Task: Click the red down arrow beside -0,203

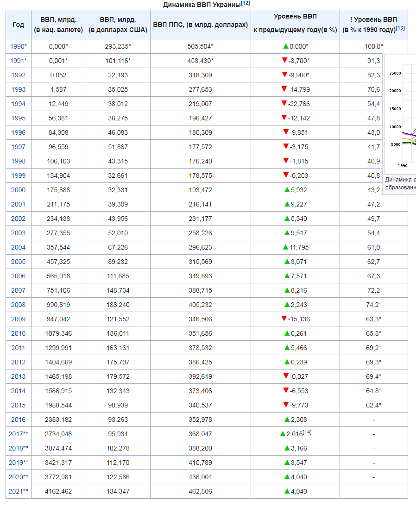Action: point(286,175)
